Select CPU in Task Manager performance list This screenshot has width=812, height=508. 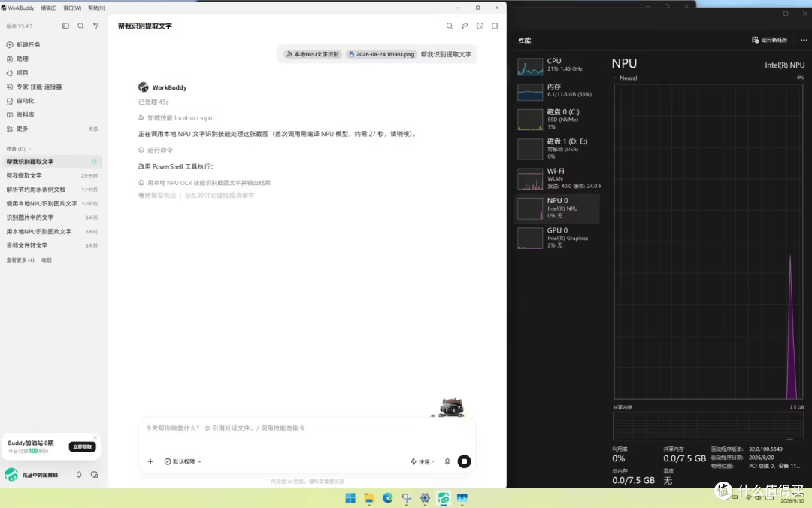558,66
